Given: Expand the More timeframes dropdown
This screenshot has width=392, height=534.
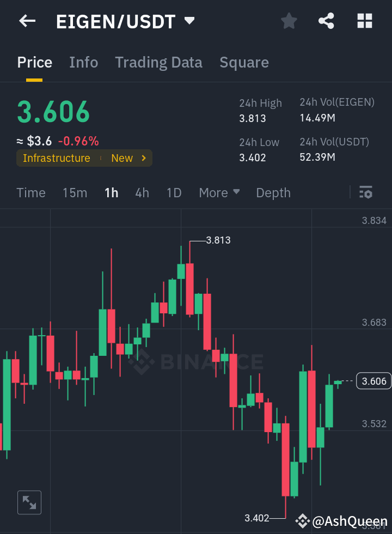Looking at the screenshot, I should pos(219,192).
